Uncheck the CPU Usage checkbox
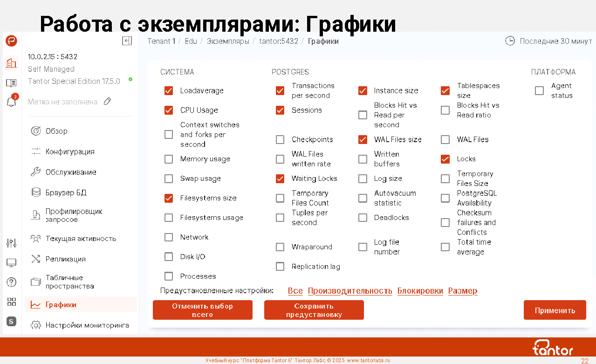This screenshot has height=364, width=596. [x=169, y=110]
